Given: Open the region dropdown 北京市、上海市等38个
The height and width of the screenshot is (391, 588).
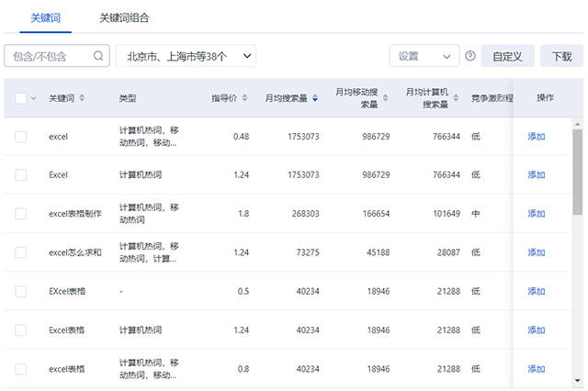Looking at the screenshot, I should point(186,56).
